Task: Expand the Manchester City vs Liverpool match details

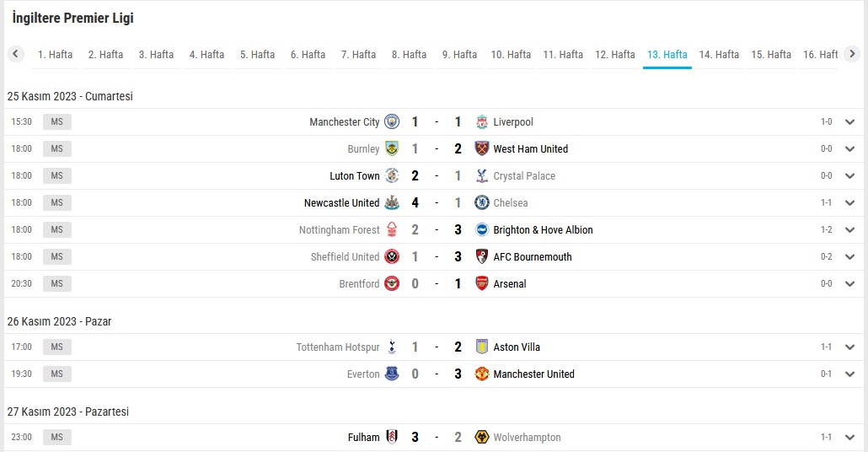Action: click(x=849, y=122)
